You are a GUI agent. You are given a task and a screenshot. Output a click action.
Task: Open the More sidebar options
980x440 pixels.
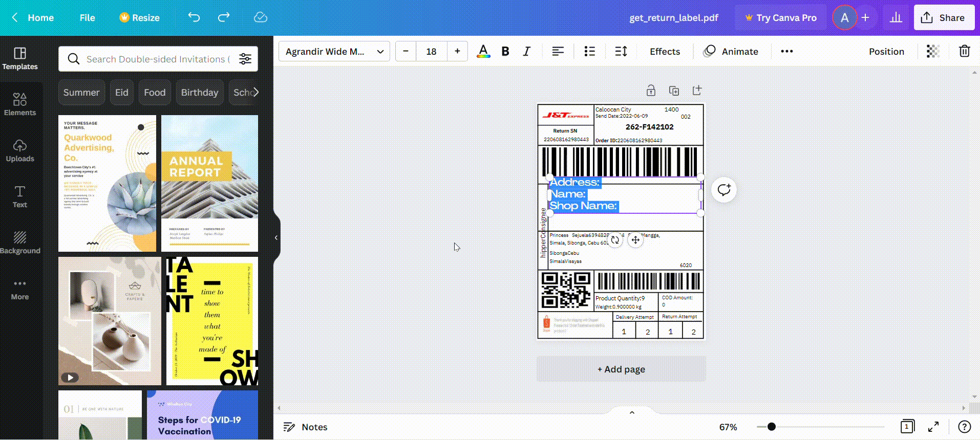point(20,289)
